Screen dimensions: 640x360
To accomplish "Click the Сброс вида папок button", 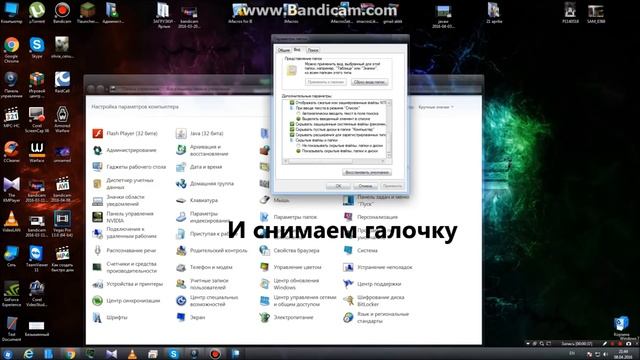I will point(369,82).
